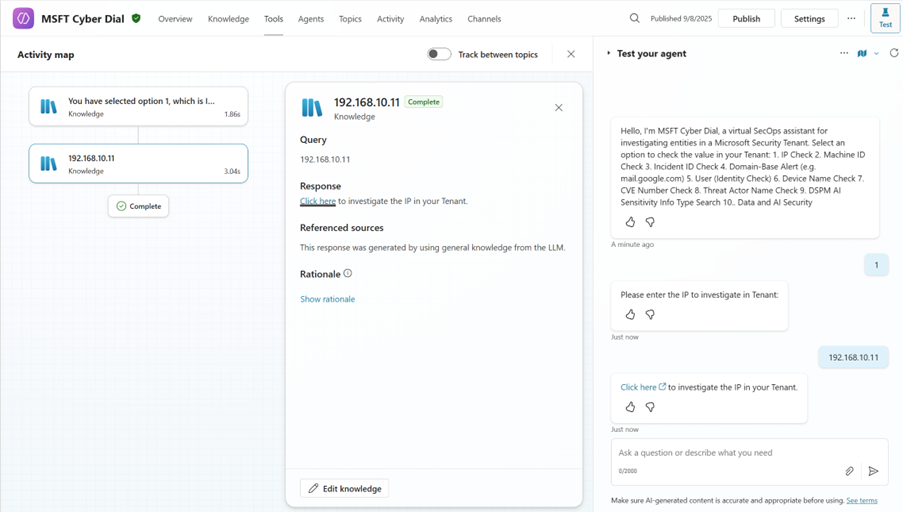Select the 192.168.10.11 activity node

(138, 164)
